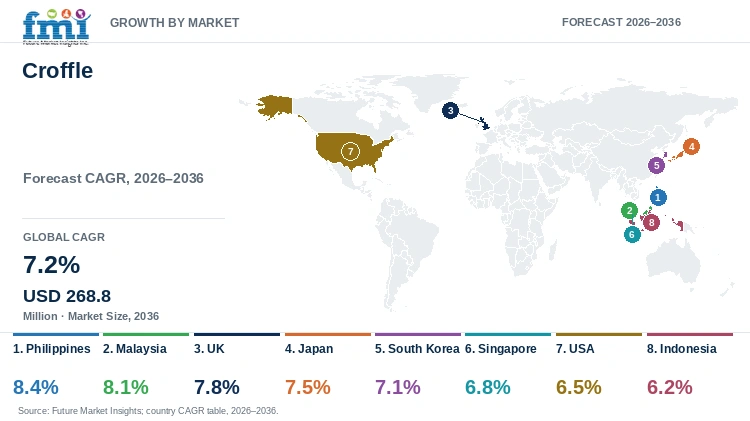750x421 pixels.
Task: Click the 7.8% value under UK
Action: point(217,387)
